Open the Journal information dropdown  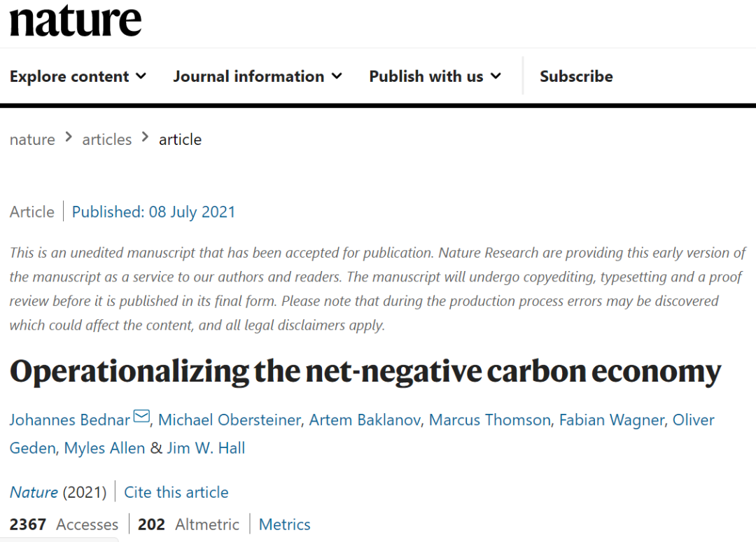(x=258, y=76)
